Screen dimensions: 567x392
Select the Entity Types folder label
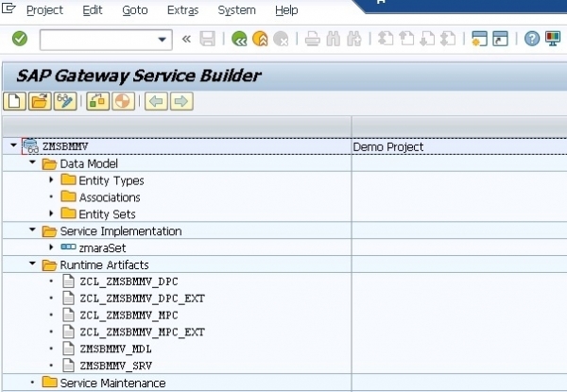(112, 180)
